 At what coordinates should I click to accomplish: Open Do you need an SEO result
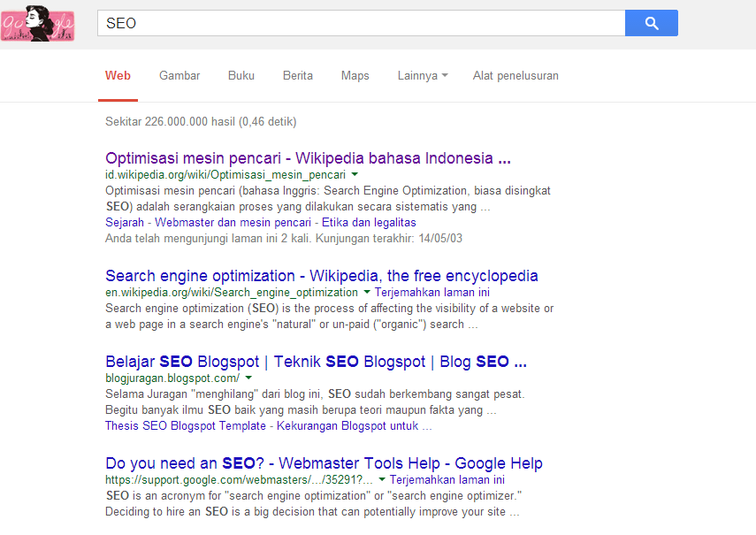(x=324, y=463)
